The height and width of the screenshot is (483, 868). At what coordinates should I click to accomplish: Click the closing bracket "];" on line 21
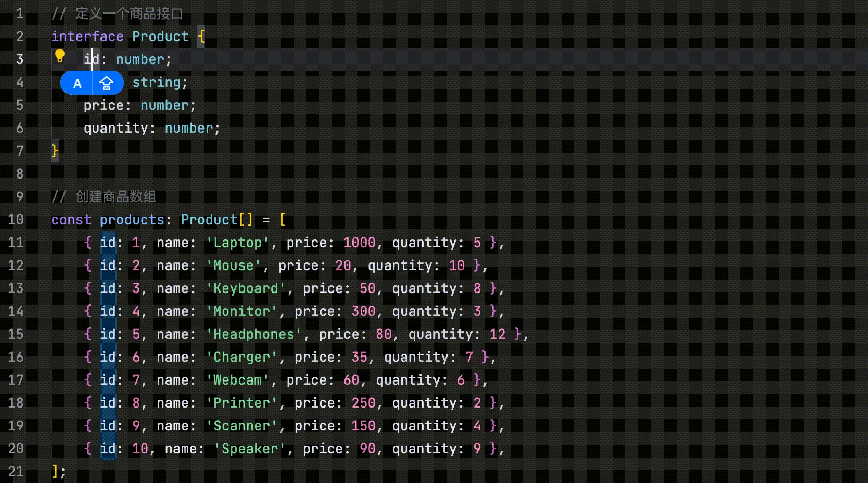[58, 472]
